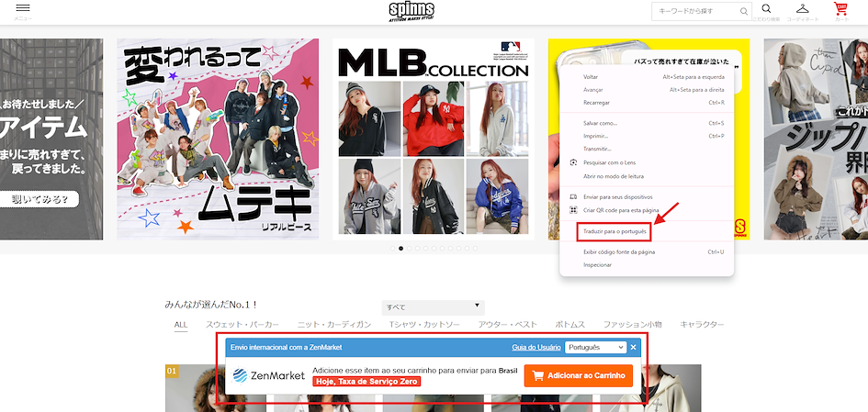
Task: Select the ボトムス tab
Action: click(x=570, y=325)
